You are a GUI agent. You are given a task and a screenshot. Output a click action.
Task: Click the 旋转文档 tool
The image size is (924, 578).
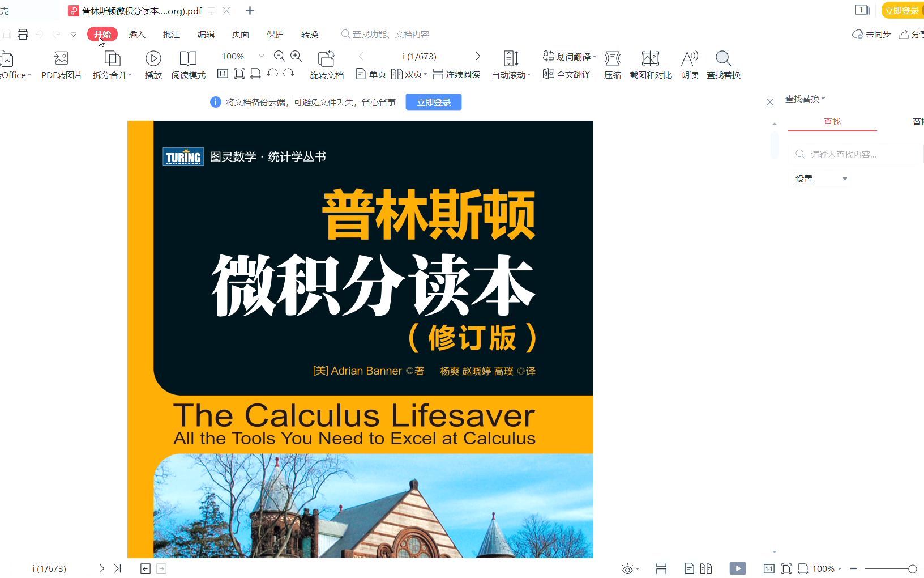coord(327,65)
